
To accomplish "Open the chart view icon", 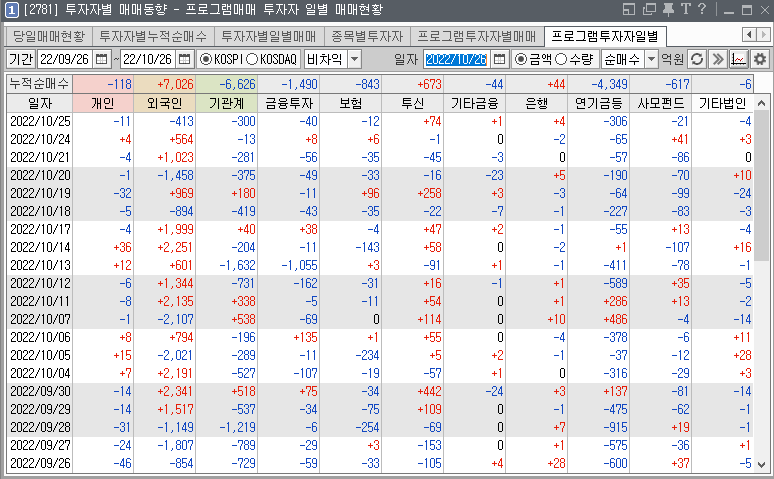I will [x=739, y=59].
